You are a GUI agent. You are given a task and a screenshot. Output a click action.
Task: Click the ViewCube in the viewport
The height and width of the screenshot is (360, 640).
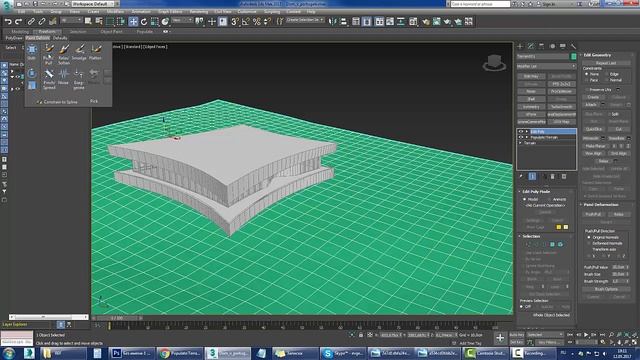[494, 63]
